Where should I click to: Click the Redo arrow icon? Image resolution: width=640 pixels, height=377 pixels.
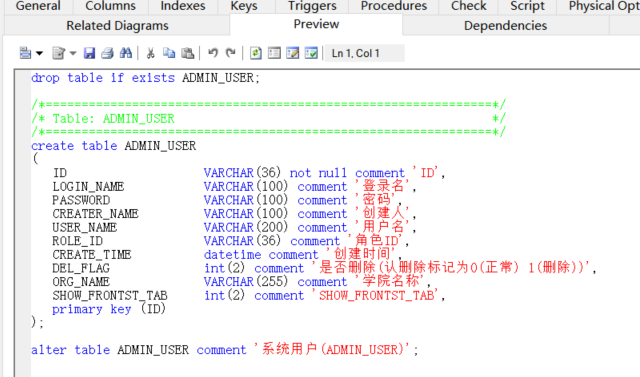[231, 53]
